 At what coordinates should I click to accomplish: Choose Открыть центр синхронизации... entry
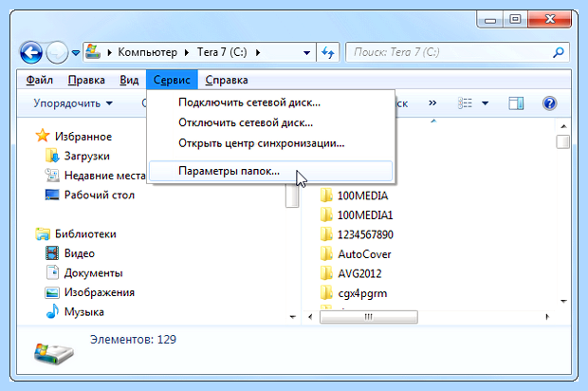click(270, 143)
